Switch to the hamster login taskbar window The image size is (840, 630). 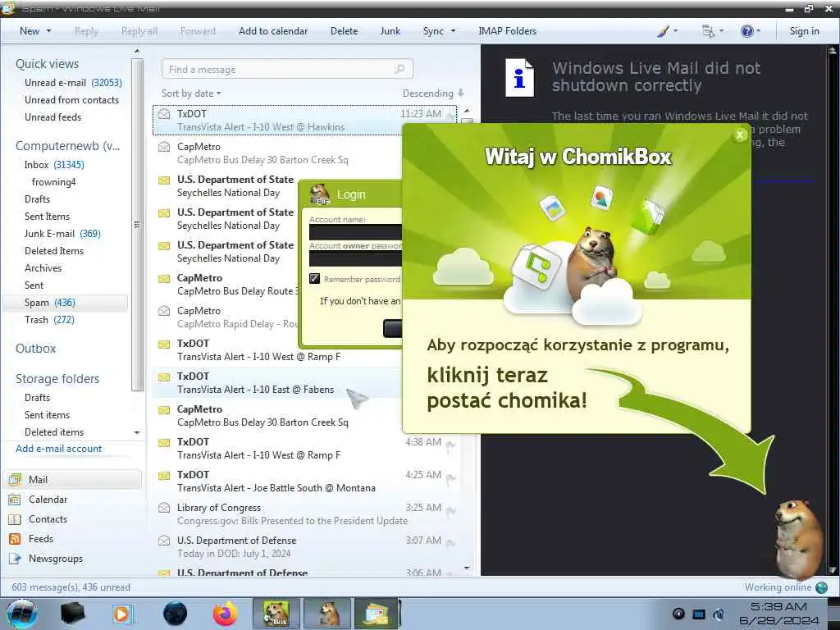(326, 614)
